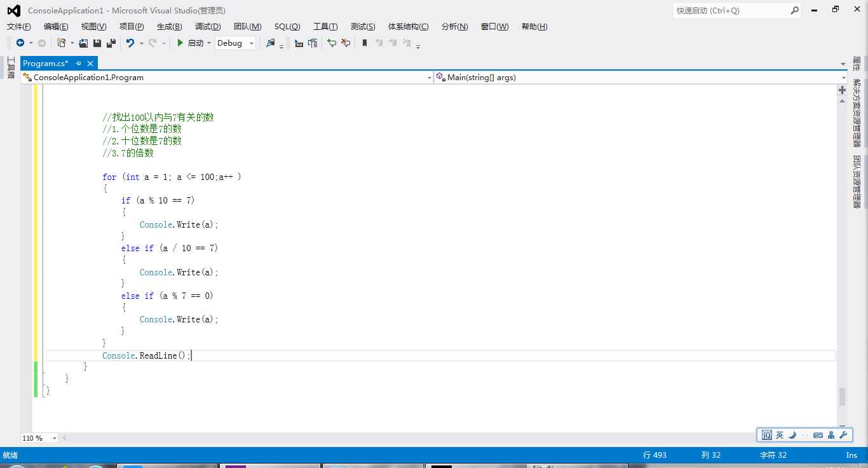Open the 团队(M) menu

tap(248, 26)
